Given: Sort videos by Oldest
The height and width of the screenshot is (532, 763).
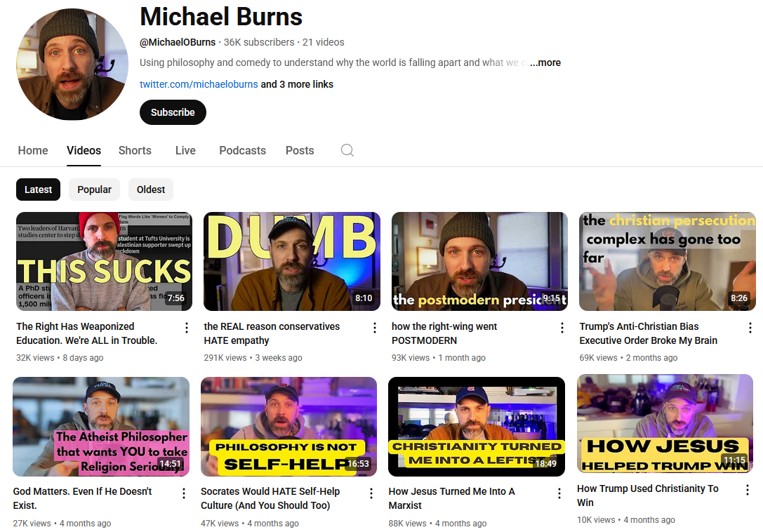Looking at the screenshot, I should pyautogui.click(x=151, y=189).
